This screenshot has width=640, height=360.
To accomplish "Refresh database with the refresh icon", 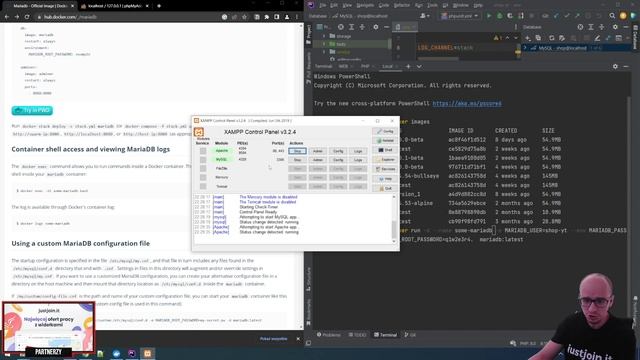I will [551, 38].
